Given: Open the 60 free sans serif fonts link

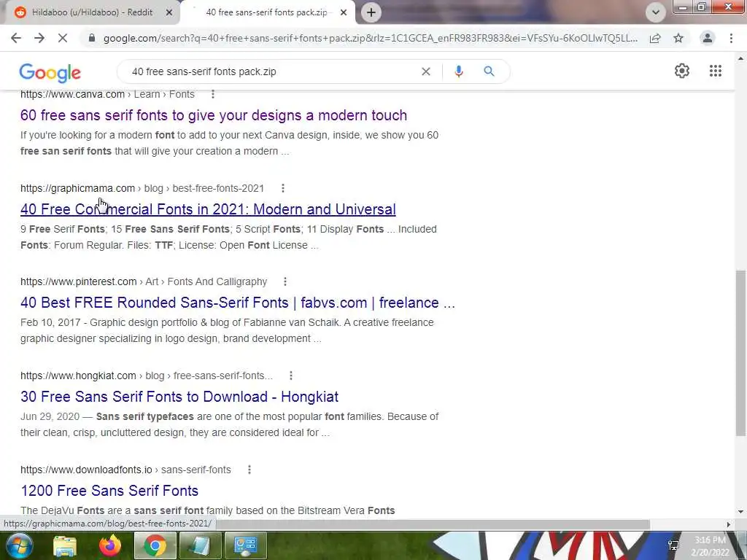Looking at the screenshot, I should click(x=214, y=115).
